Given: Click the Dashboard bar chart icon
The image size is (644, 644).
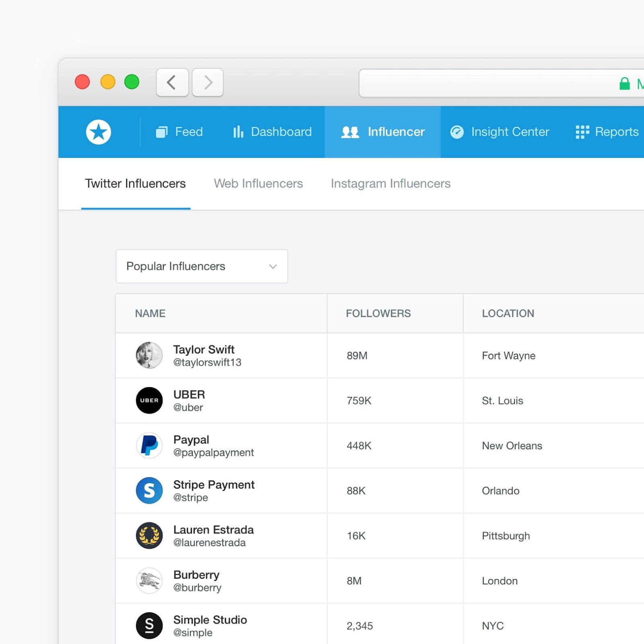Looking at the screenshot, I should click(x=238, y=131).
